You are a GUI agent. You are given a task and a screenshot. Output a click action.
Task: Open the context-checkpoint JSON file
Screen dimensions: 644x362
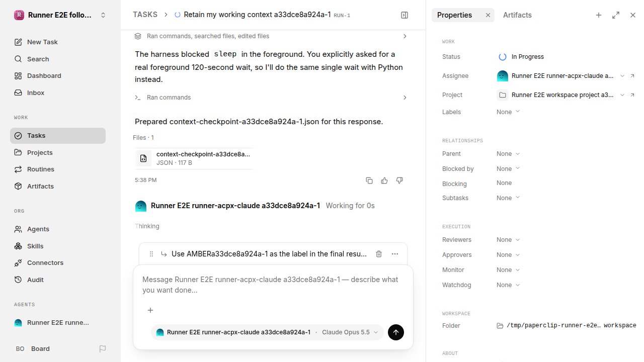pyautogui.click(x=194, y=158)
